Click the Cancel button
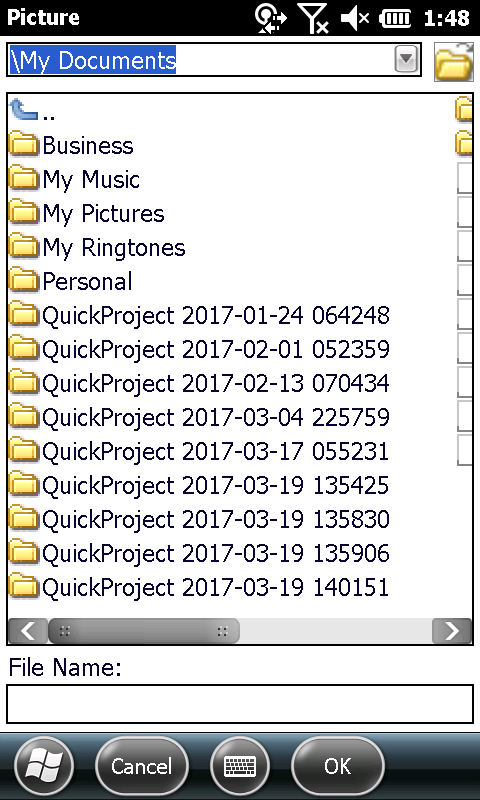Viewport: 480px width, 800px height. click(x=142, y=766)
